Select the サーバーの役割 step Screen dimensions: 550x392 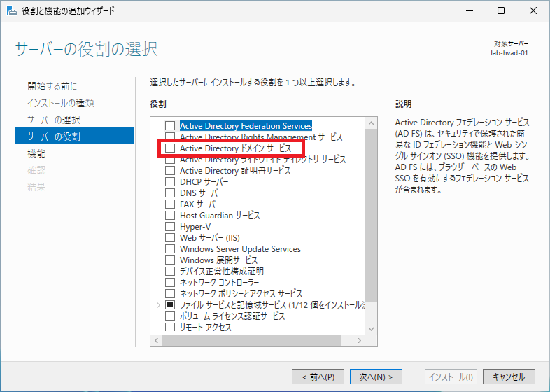point(74,136)
